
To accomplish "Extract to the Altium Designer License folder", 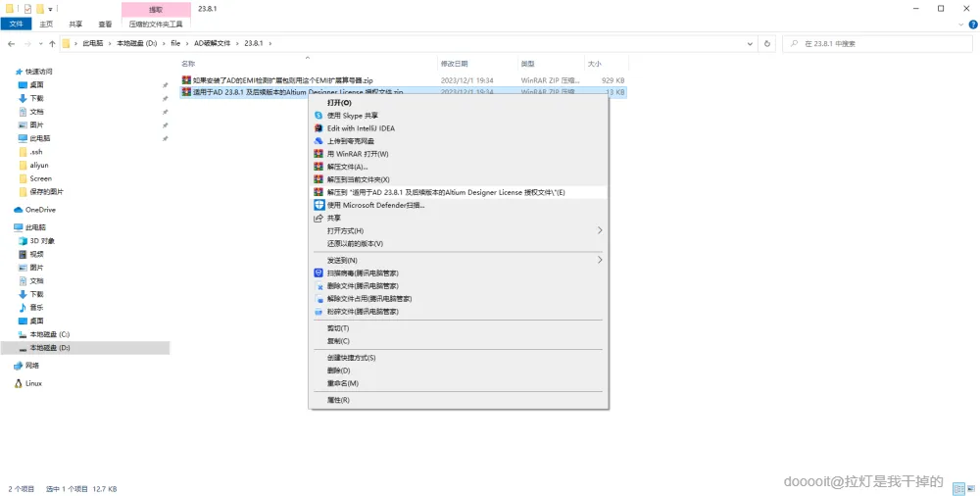I will click(458, 192).
